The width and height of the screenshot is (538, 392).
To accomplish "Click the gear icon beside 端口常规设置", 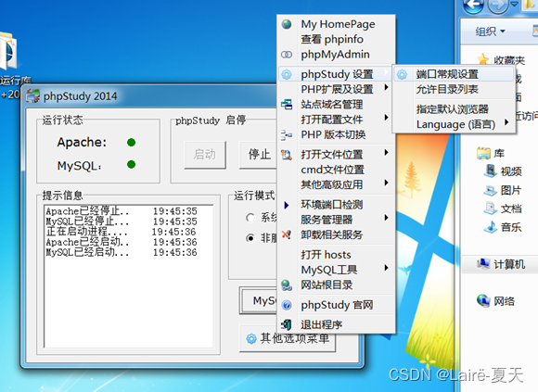I will tap(403, 74).
